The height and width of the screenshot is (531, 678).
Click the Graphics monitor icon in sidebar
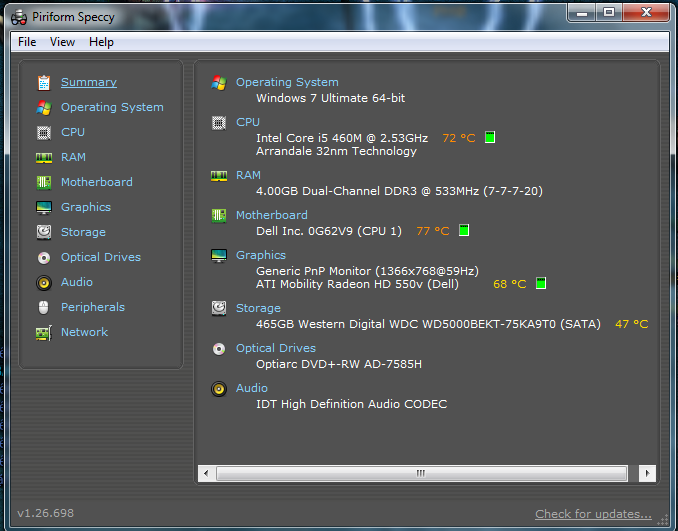click(44, 208)
